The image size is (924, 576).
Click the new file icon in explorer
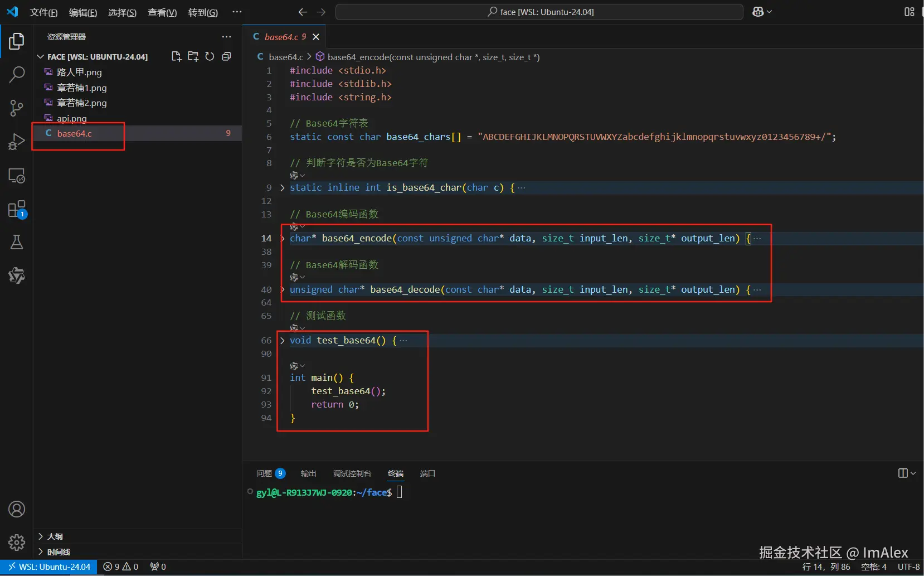click(176, 56)
